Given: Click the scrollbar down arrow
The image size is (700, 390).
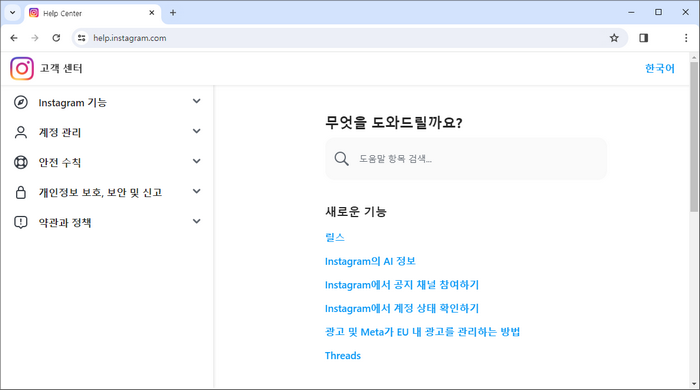Looking at the screenshot, I should pos(694,384).
